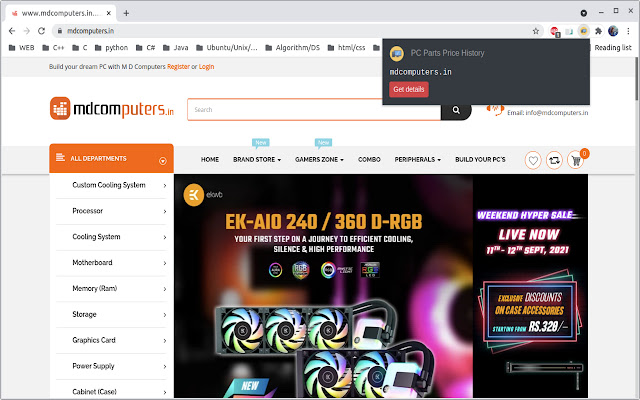Click the PC Parts Price History extension icon

[584, 31]
